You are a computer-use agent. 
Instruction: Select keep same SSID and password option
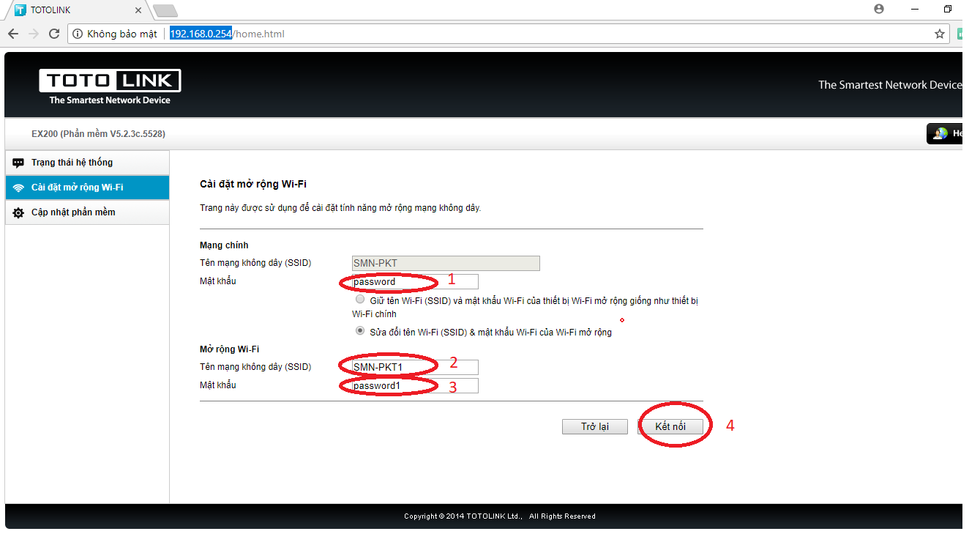(x=359, y=300)
